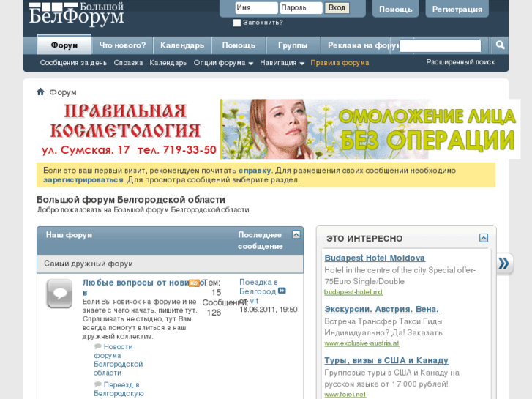Open Экскурсии. Австрия. Вена. ad
The height and width of the screenshot is (399, 532).
(x=382, y=309)
